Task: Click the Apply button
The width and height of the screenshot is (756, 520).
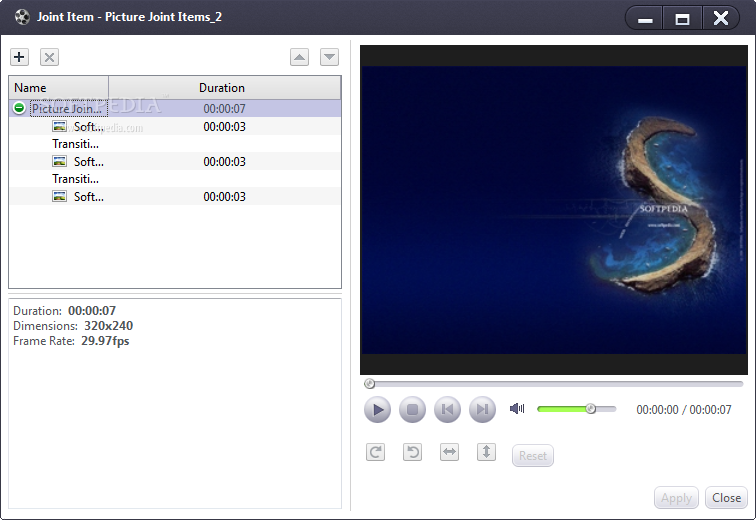Action: click(x=676, y=498)
